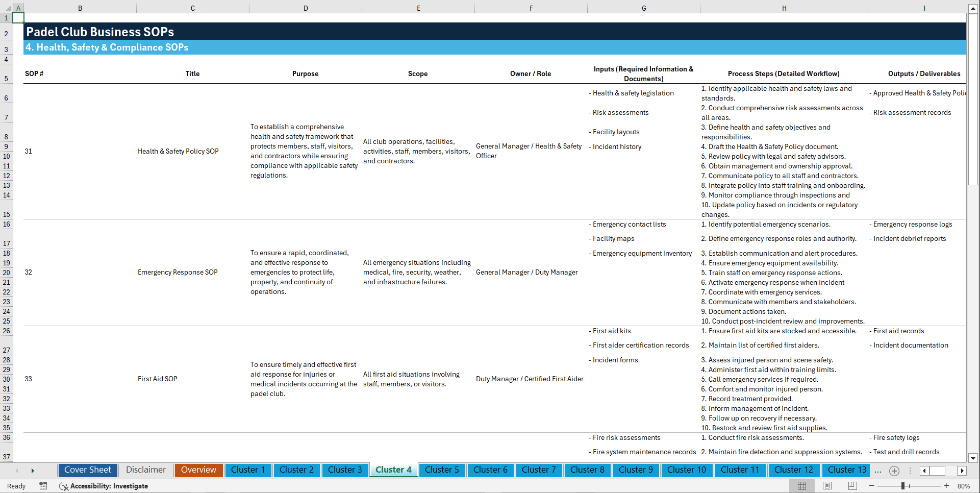Open Page Break Preview view icon
Viewport: 980px width, 493px height.
pos(852,486)
